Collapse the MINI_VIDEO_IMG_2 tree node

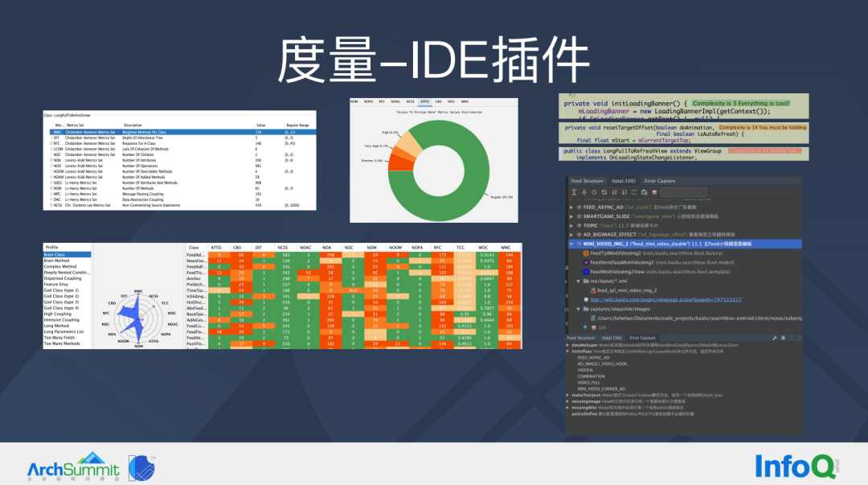pyautogui.click(x=571, y=243)
